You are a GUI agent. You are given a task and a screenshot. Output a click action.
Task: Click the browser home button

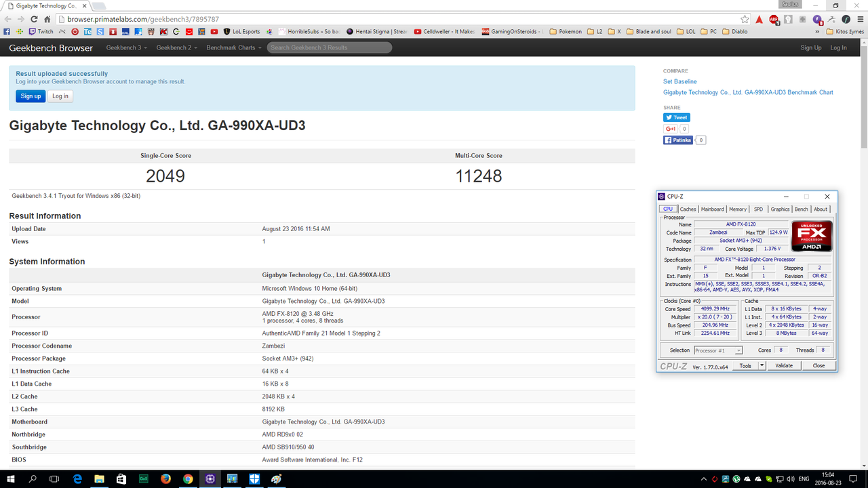click(48, 19)
